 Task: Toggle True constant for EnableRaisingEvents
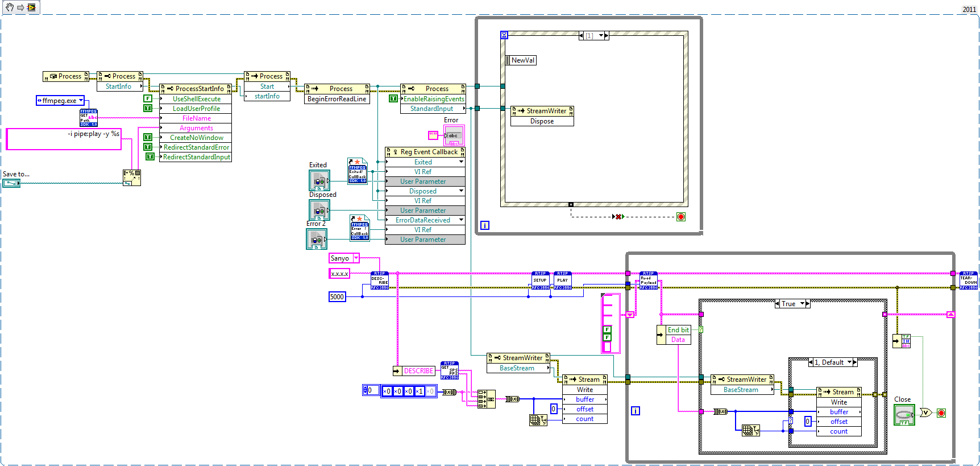click(393, 98)
